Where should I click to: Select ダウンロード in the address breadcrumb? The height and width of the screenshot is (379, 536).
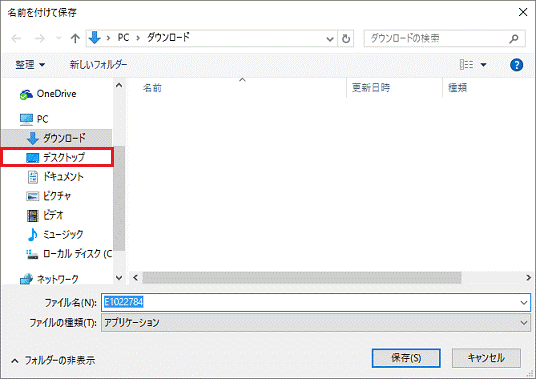(168, 37)
